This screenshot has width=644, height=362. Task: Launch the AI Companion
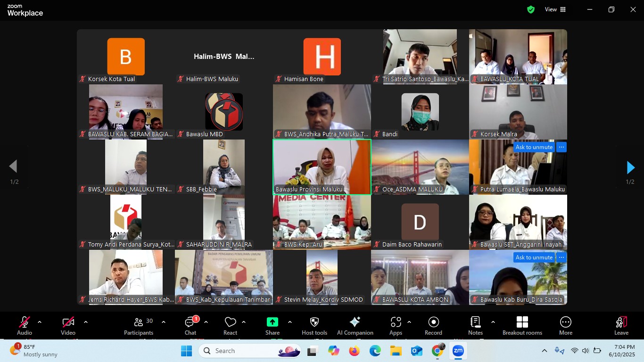coord(355,325)
